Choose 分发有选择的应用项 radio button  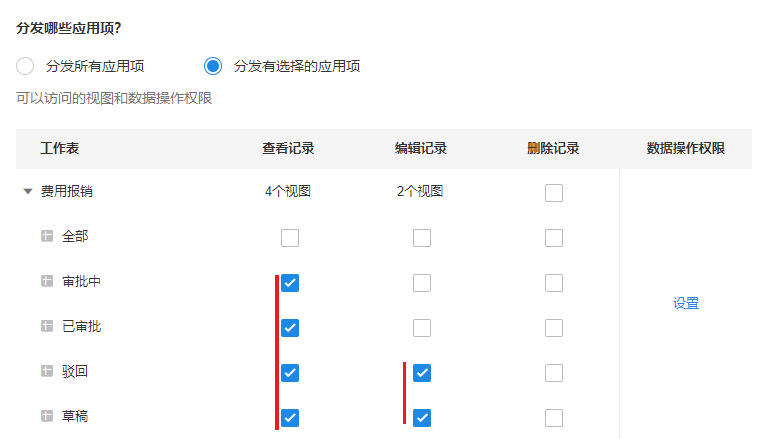tap(213, 67)
